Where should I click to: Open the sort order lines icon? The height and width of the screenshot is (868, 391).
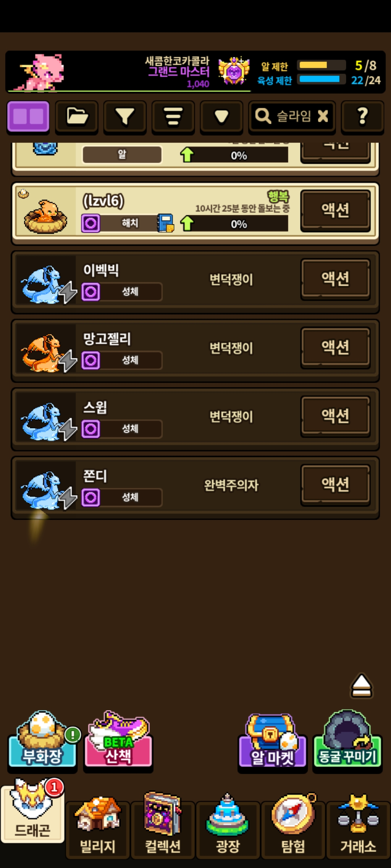click(x=173, y=116)
